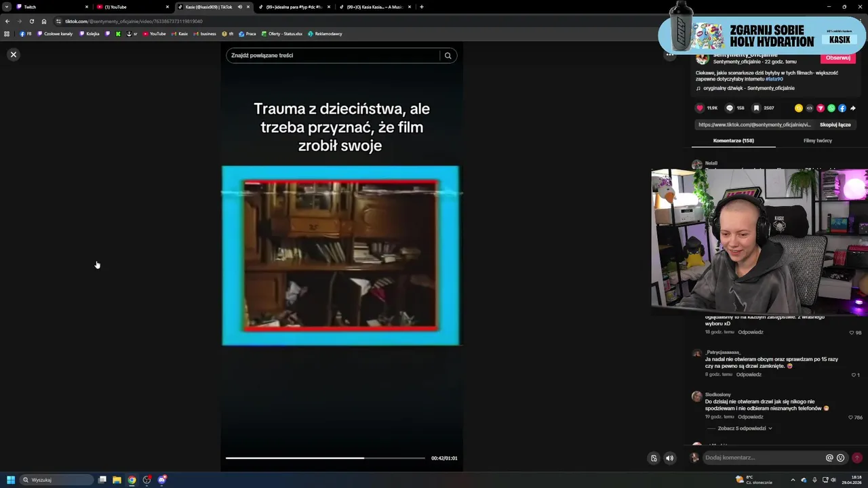Send to friends via the pink arrow icon
Viewport: 868px width, 488px height.
(x=821, y=108)
